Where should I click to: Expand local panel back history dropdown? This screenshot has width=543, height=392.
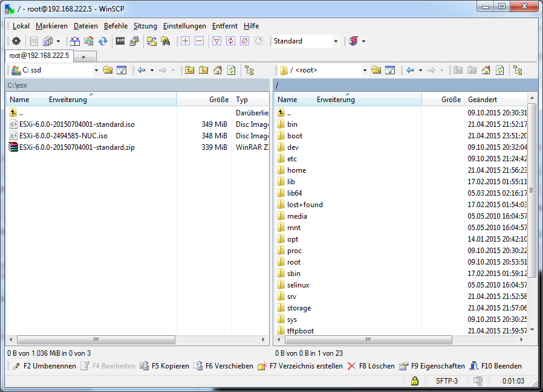[152, 70]
